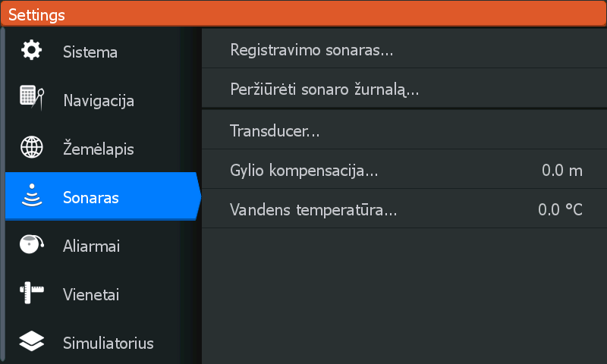The width and height of the screenshot is (607, 364).
Task: Open the Vienetai units label
Action: coord(91,295)
